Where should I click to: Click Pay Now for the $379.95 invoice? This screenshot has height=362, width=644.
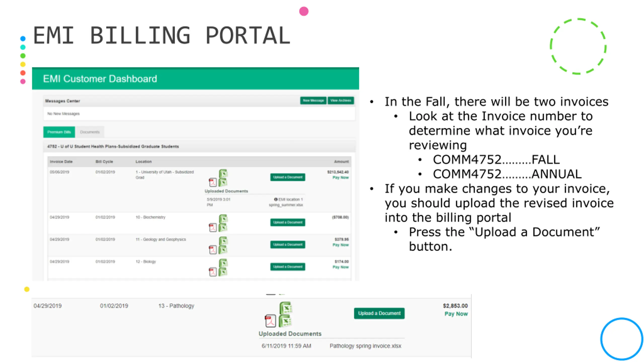point(340,245)
